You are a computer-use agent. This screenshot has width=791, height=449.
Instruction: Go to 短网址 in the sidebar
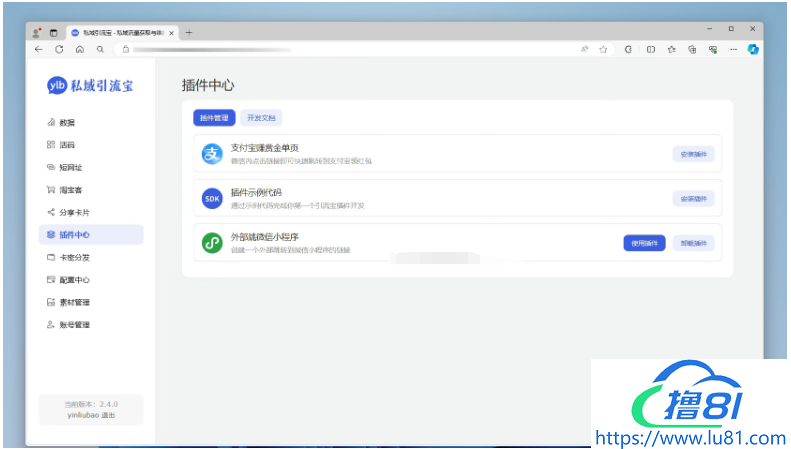click(x=71, y=168)
